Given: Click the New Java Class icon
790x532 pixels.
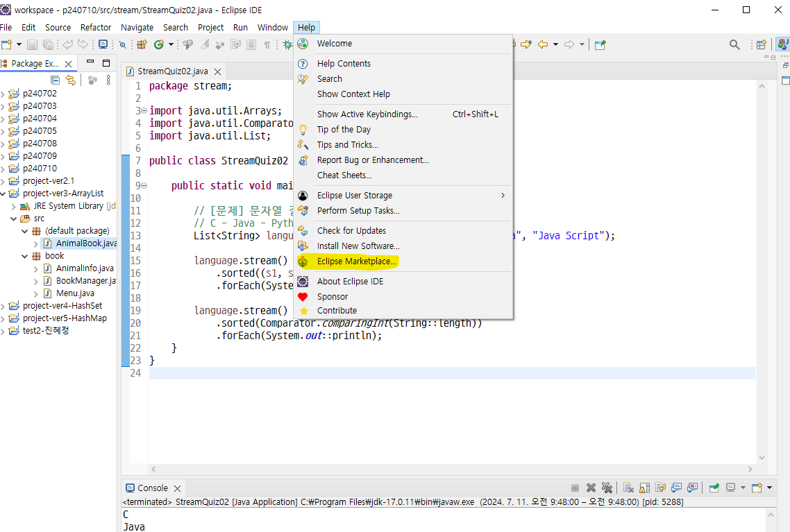Looking at the screenshot, I should [159, 45].
